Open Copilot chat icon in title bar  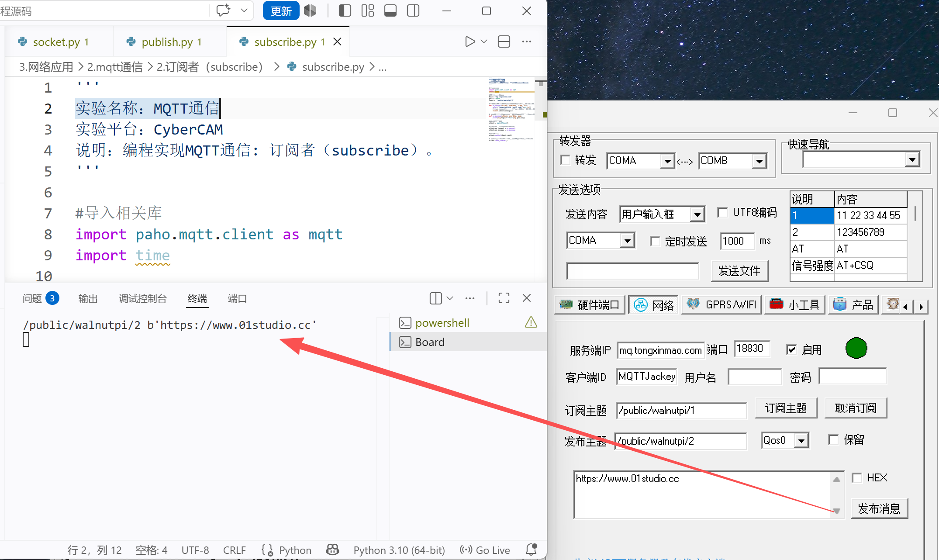[x=223, y=10]
